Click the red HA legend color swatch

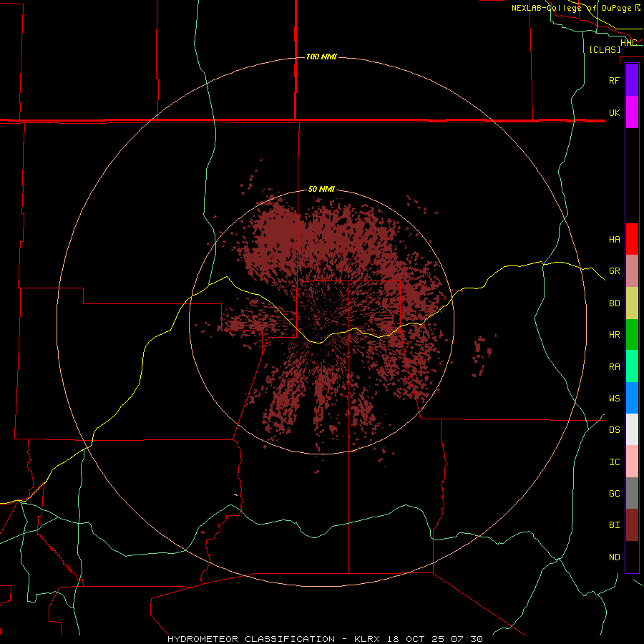632,239
